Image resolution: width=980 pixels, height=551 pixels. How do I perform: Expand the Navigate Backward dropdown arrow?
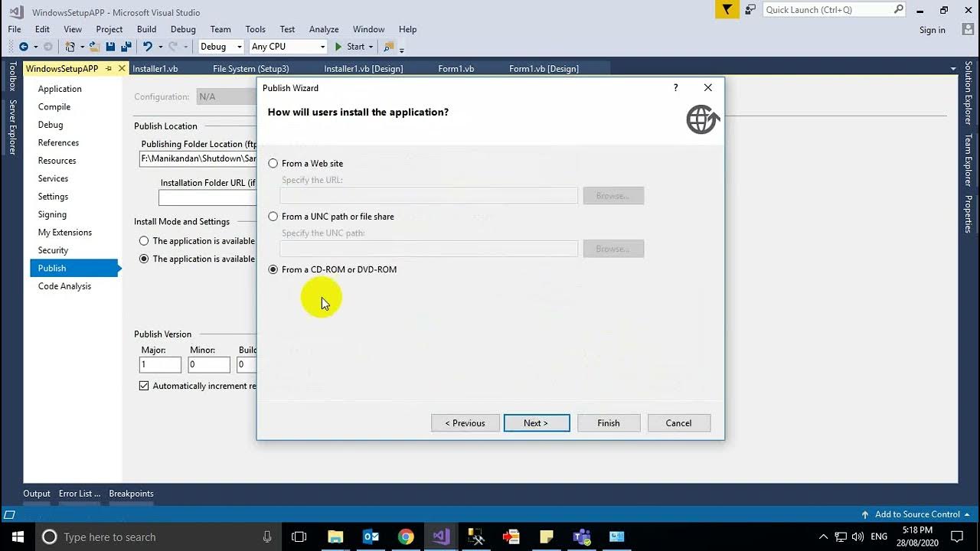pos(35,47)
